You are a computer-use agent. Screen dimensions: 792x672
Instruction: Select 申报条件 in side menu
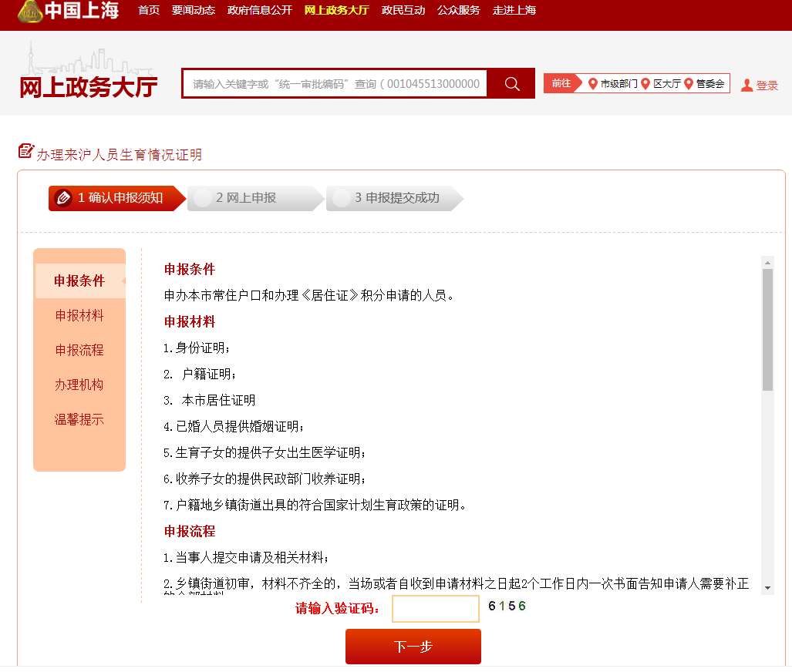point(79,281)
